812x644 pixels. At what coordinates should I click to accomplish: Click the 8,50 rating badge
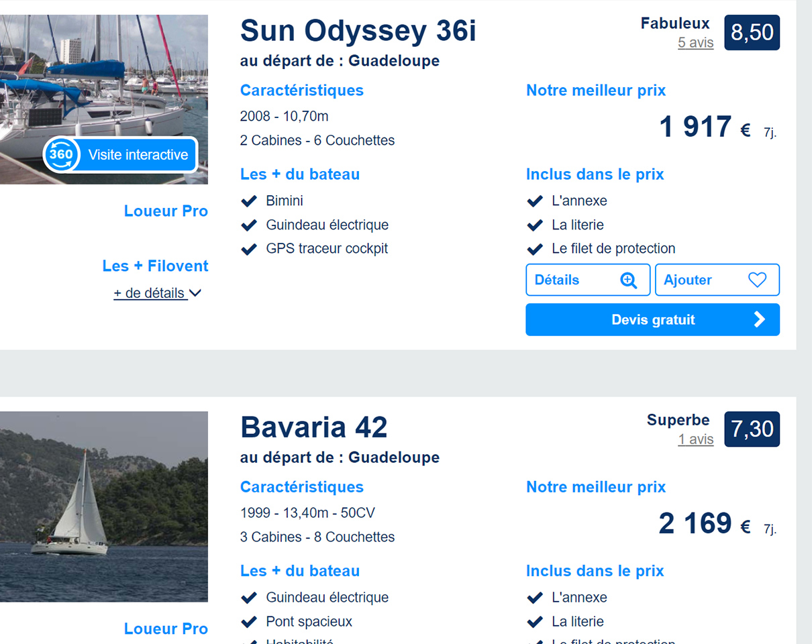tap(752, 32)
